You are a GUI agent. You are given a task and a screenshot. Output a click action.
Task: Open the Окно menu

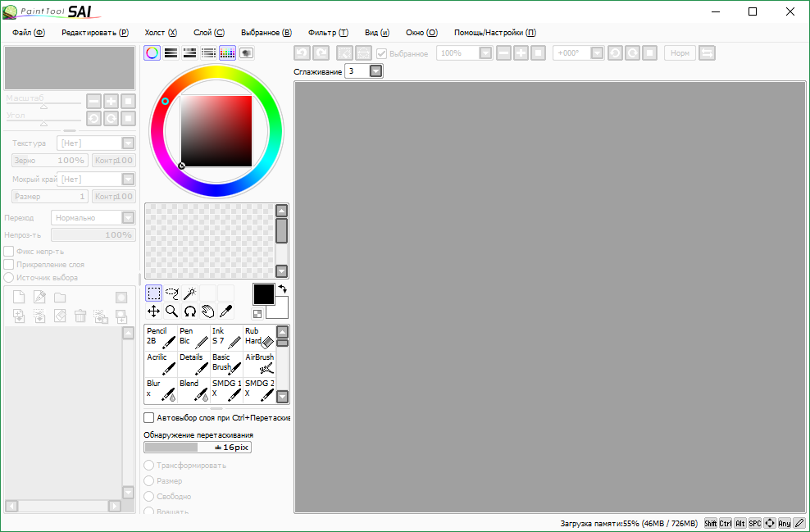click(x=421, y=33)
